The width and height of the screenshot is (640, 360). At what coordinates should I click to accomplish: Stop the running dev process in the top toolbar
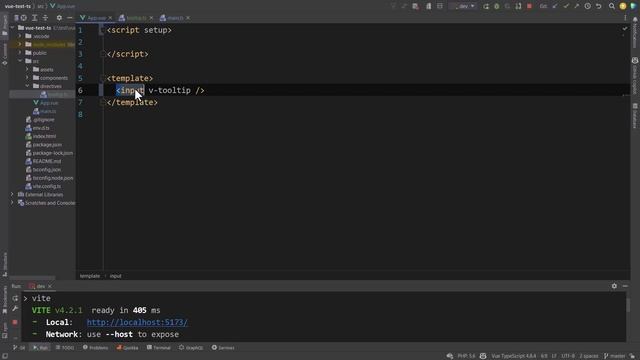coord(529,6)
